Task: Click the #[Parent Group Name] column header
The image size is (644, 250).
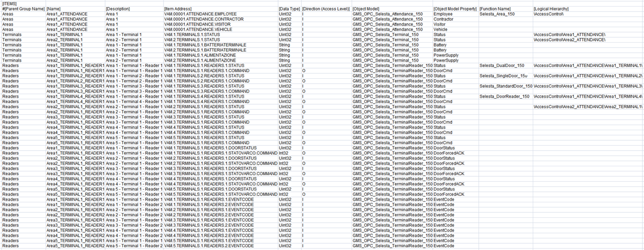Action: [x=23, y=9]
